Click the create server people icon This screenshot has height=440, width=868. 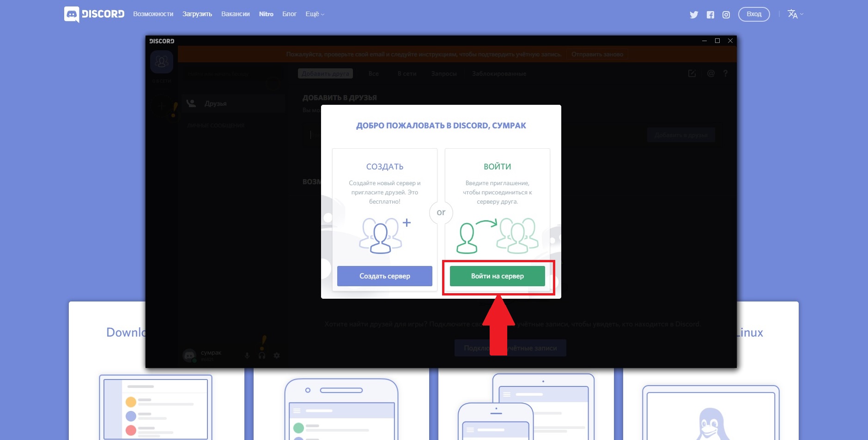(x=385, y=235)
